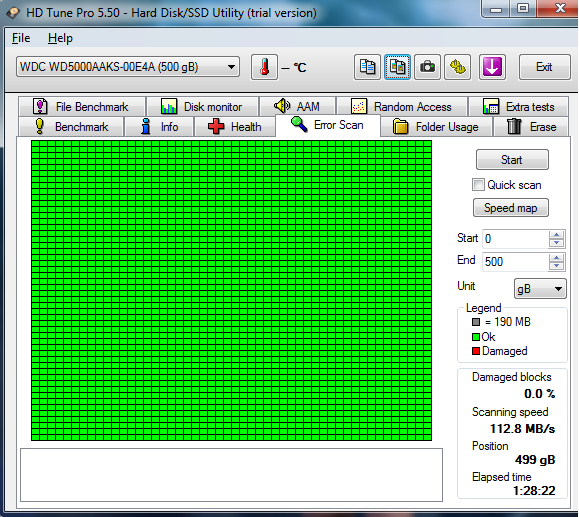Enable the Quick scan checkbox
This screenshot has height=517, width=579.
tap(478, 185)
